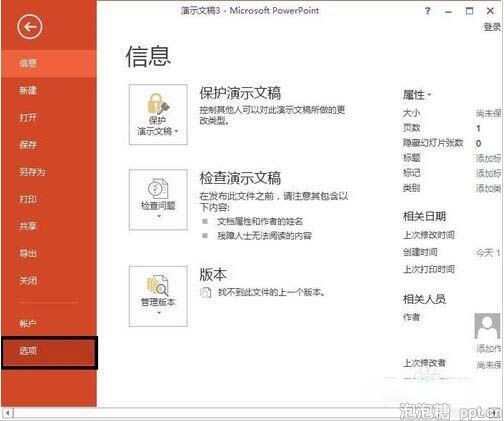Click the 检查演示文稿 heading text
The image size is (504, 421).
click(240, 178)
